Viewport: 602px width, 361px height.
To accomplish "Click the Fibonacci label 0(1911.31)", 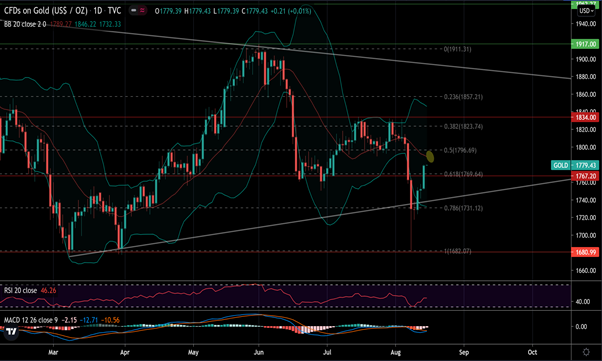I will pyautogui.click(x=457, y=49).
